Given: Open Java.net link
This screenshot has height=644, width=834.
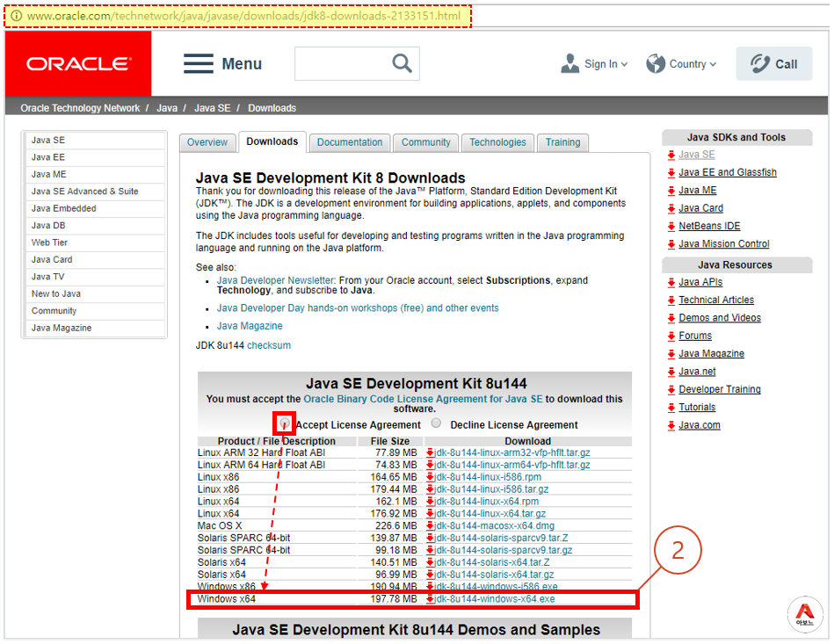Looking at the screenshot, I should coord(697,372).
